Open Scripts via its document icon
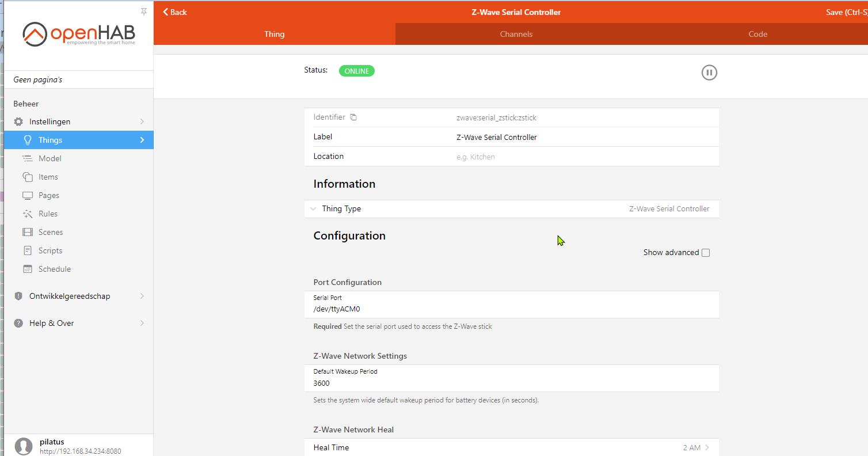 (27, 250)
